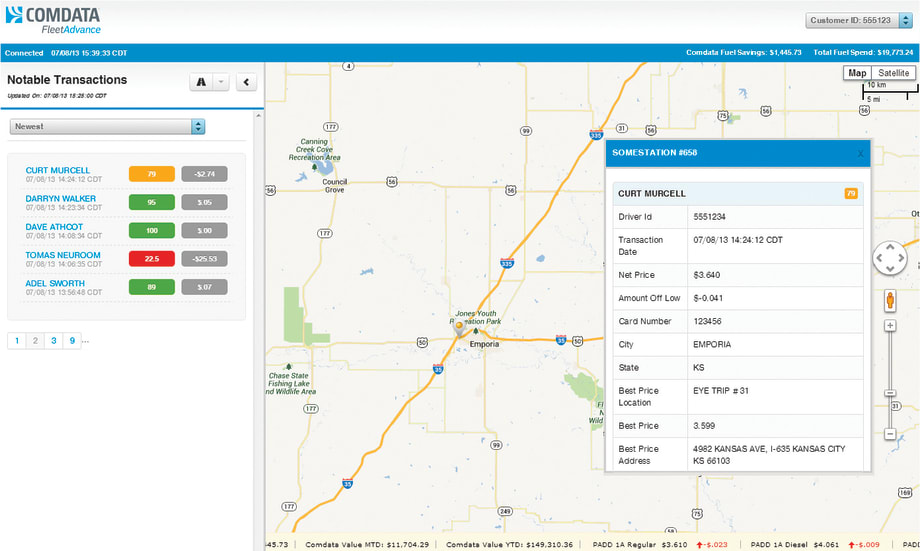Switch the map to Map view

[857, 73]
